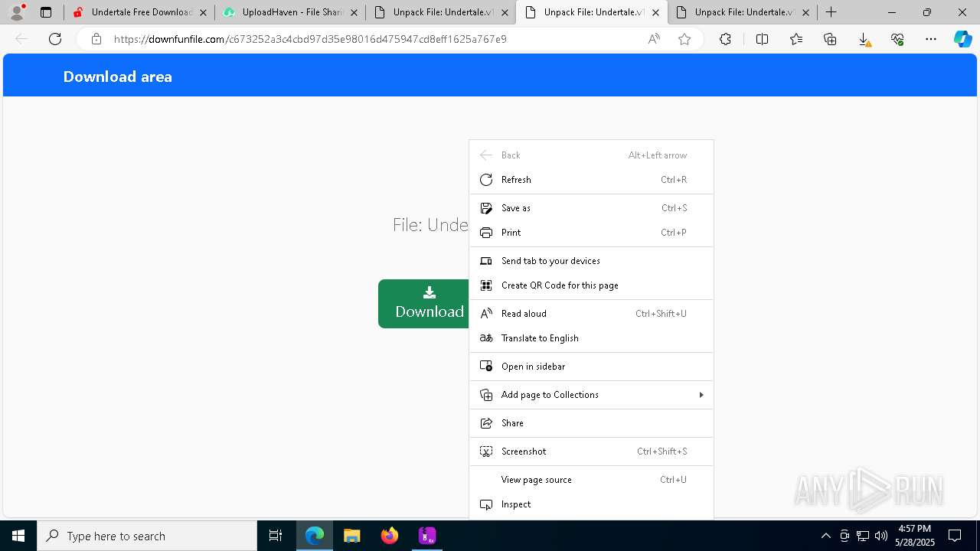Open Task View on taskbar
The width and height of the screenshot is (980, 551).
click(276, 536)
